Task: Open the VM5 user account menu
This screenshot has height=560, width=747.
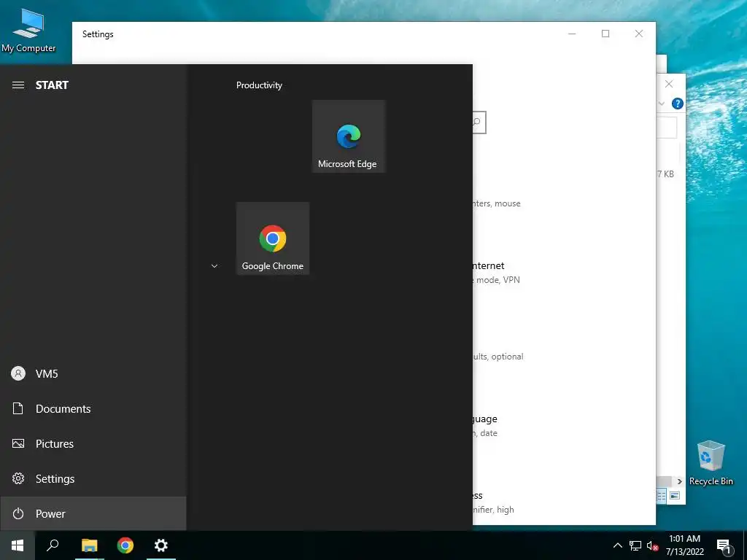Action: [x=93, y=374]
